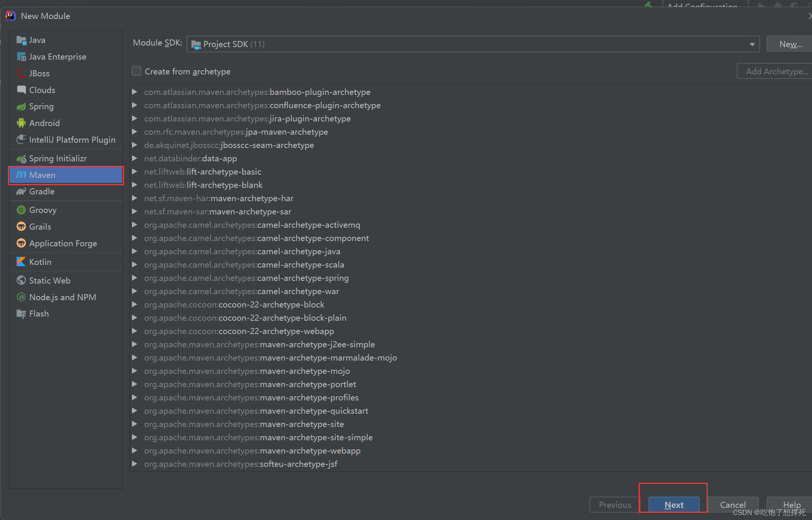
Task: Click the Next button
Action: [x=674, y=505]
